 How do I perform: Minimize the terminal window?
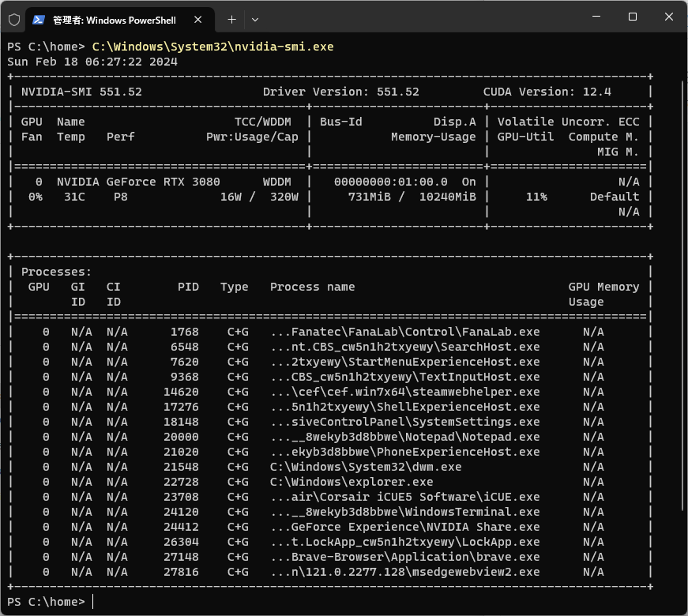click(596, 17)
